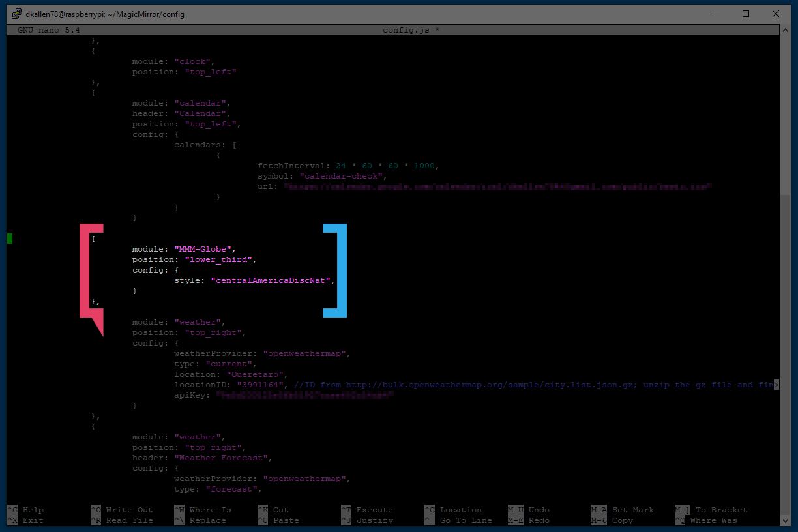This screenshot has height=532, width=798.
Task: Click the 'M-U Undo' shortcut
Action: pyautogui.click(x=528, y=510)
